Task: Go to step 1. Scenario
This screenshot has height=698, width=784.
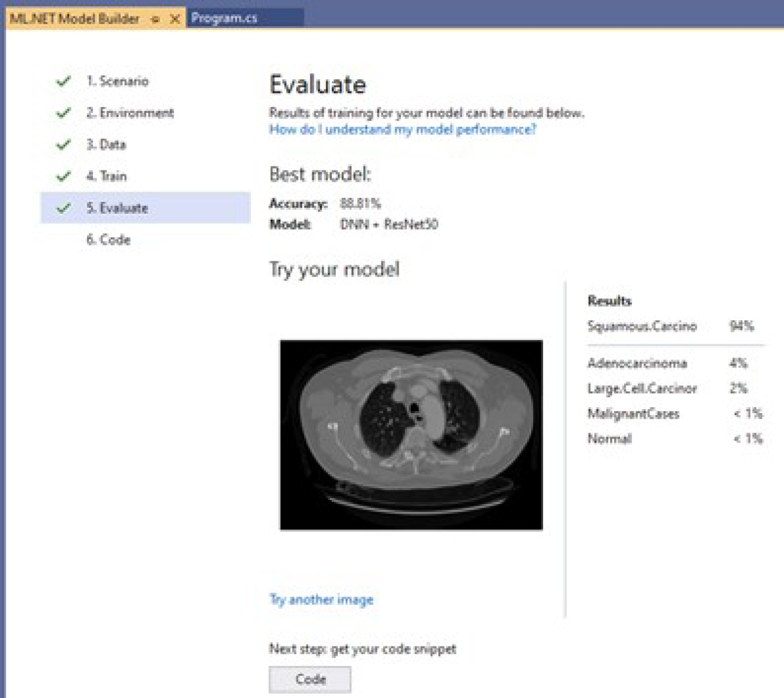Action: point(118,81)
